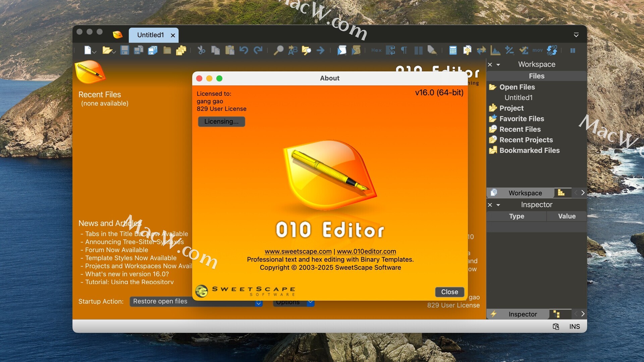Open the www.010editor.com link
The image size is (644, 362).
point(366,251)
